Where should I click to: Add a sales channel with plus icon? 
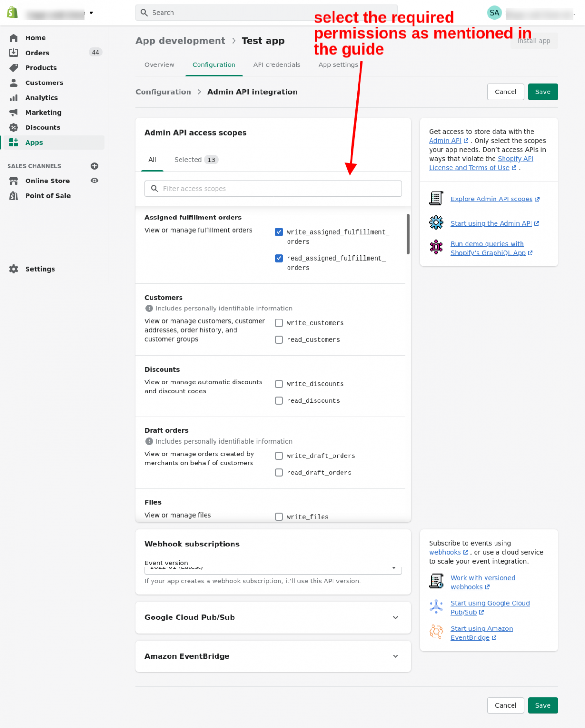coord(94,166)
